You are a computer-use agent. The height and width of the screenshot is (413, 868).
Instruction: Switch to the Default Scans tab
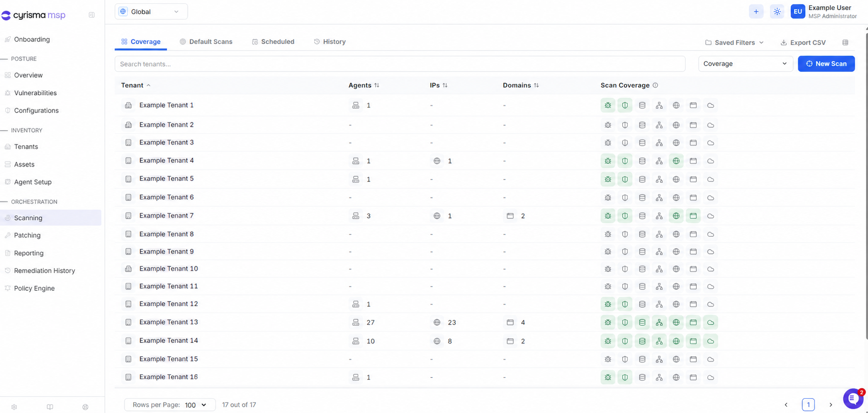[206, 42]
